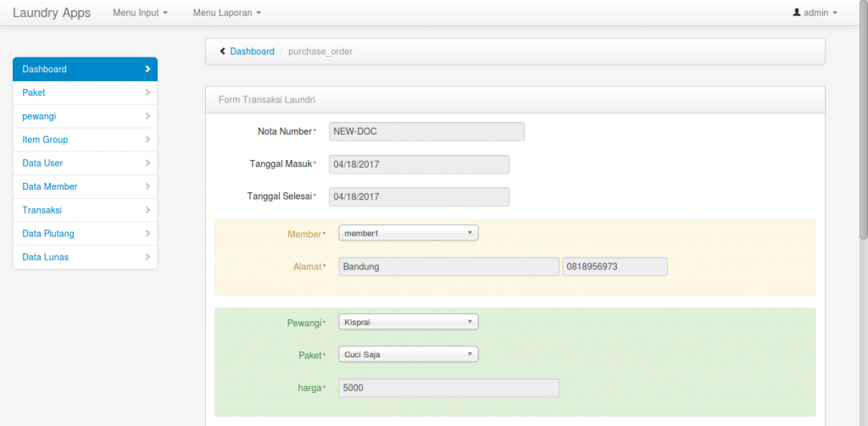868x426 pixels.
Task: Click the Laundry Apps brand title
Action: point(52,13)
